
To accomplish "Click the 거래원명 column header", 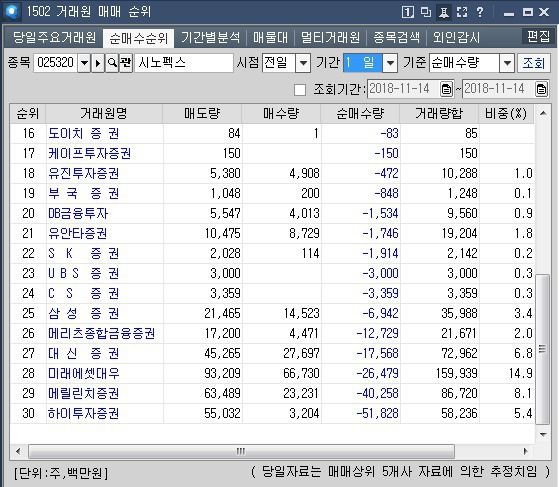I will pyautogui.click(x=104, y=114).
